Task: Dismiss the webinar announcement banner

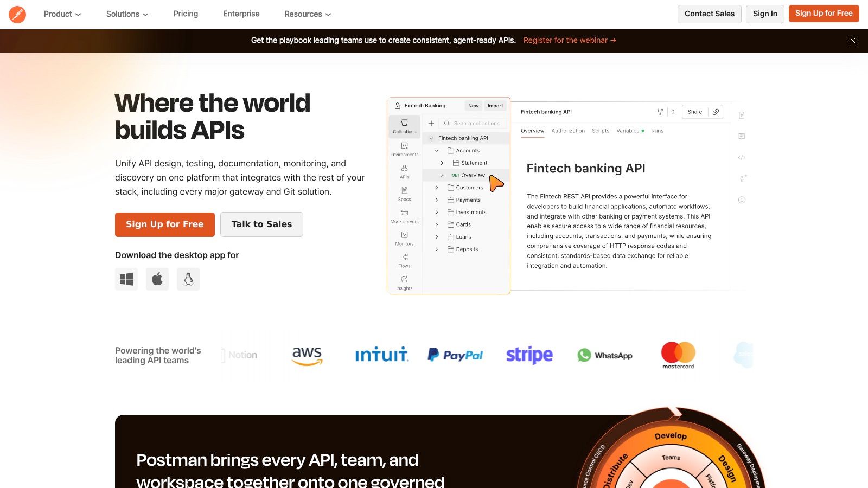Action: [852, 41]
